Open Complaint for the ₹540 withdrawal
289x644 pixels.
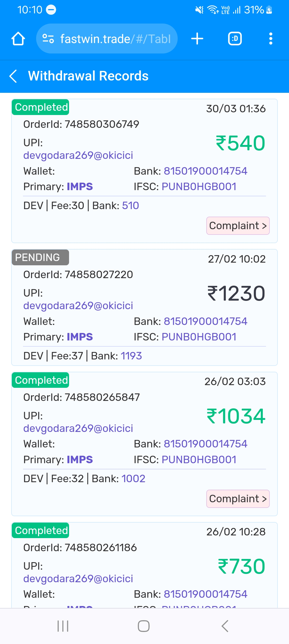[238, 226]
